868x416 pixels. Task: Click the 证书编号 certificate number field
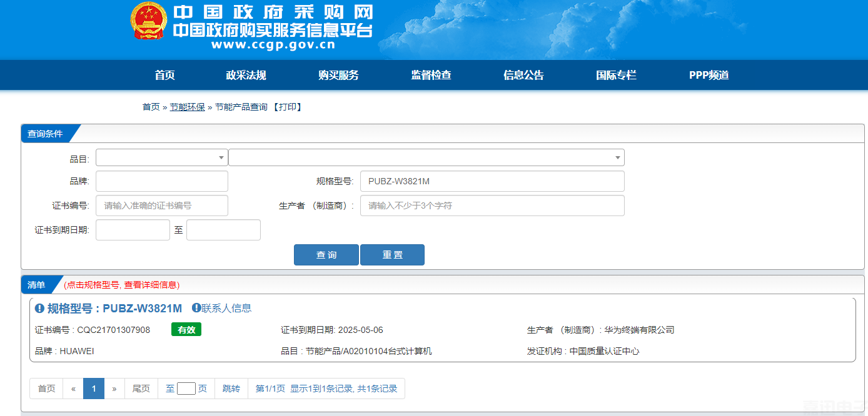click(x=161, y=206)
